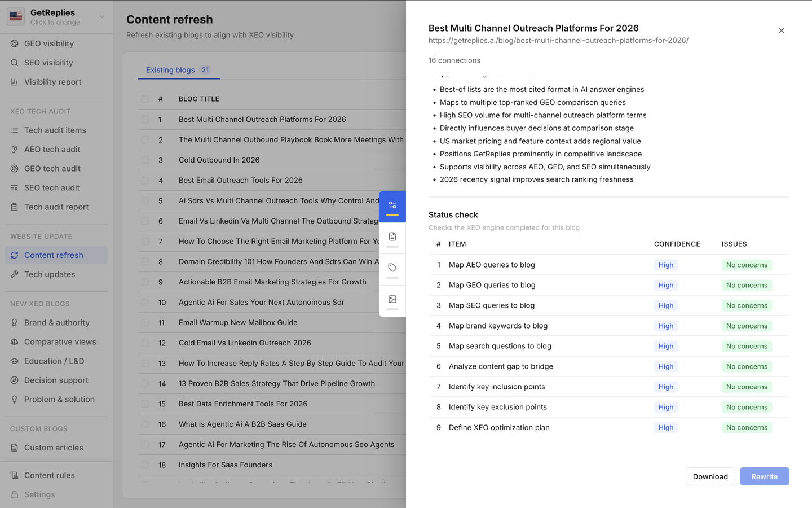This screenshot has width=812, height=508.
Task: Click No concerns badge for Define XEO optimization plan
Action: (x=747, y=427)
